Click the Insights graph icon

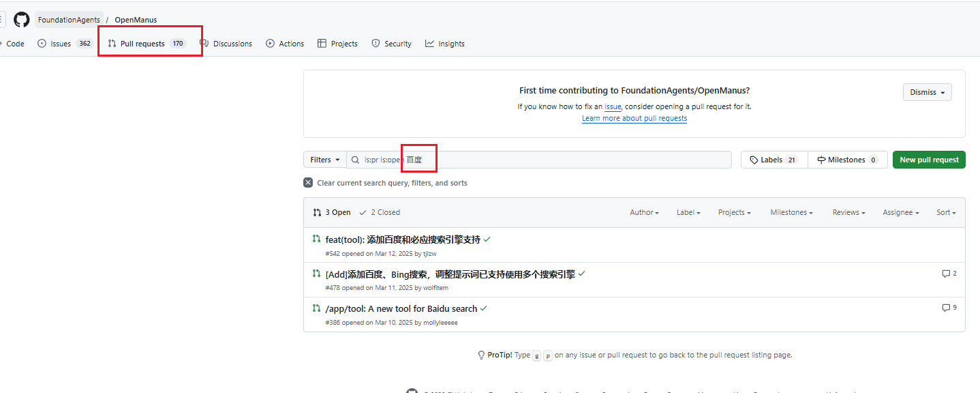click(x=429, y=44)
